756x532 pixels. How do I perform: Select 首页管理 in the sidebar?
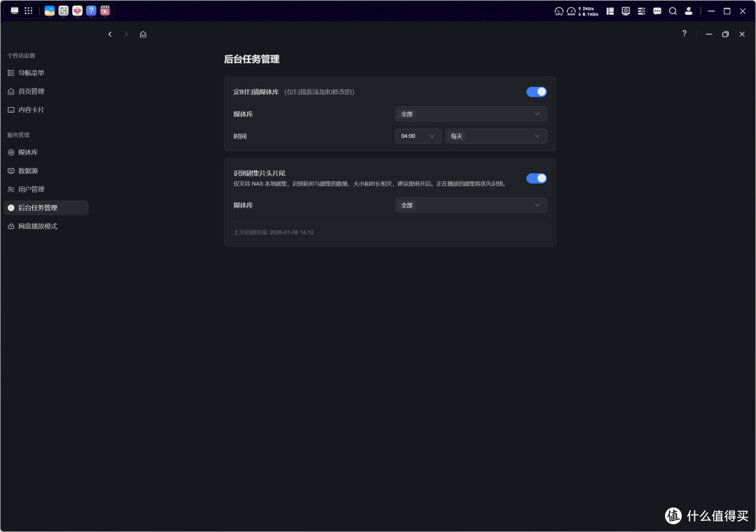(45, 91)
